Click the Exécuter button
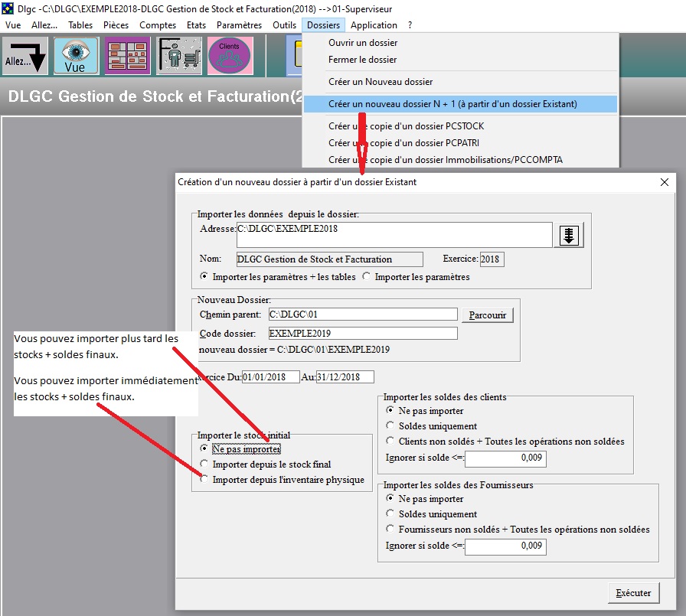Image resolution: width=686 pixels, height=616 pixels. point(633,593)
